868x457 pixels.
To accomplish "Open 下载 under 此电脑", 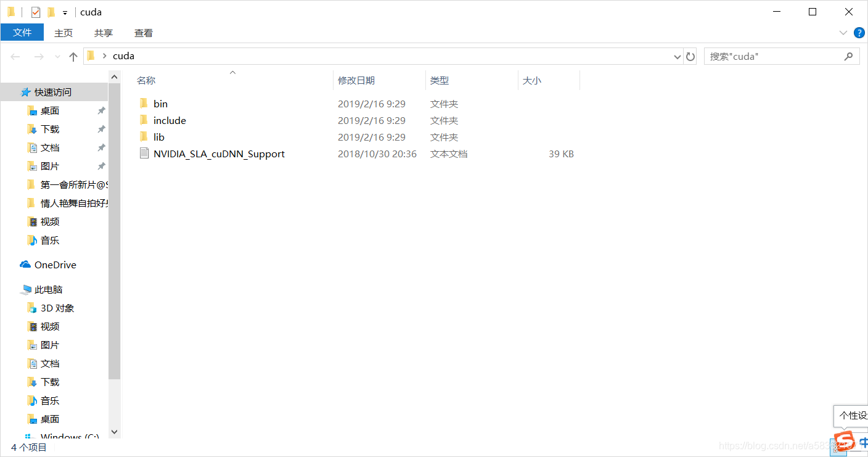I will [50, 382].
